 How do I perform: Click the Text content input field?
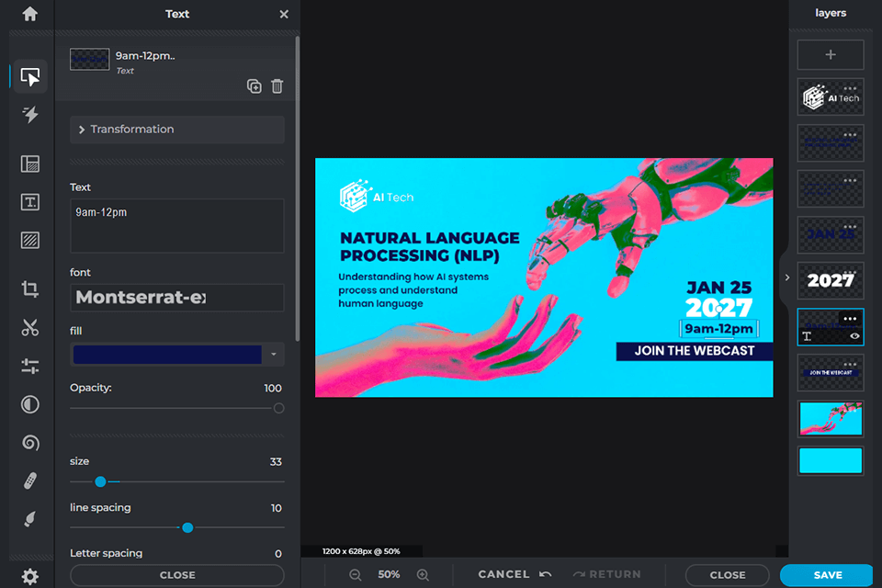[177, 226]
